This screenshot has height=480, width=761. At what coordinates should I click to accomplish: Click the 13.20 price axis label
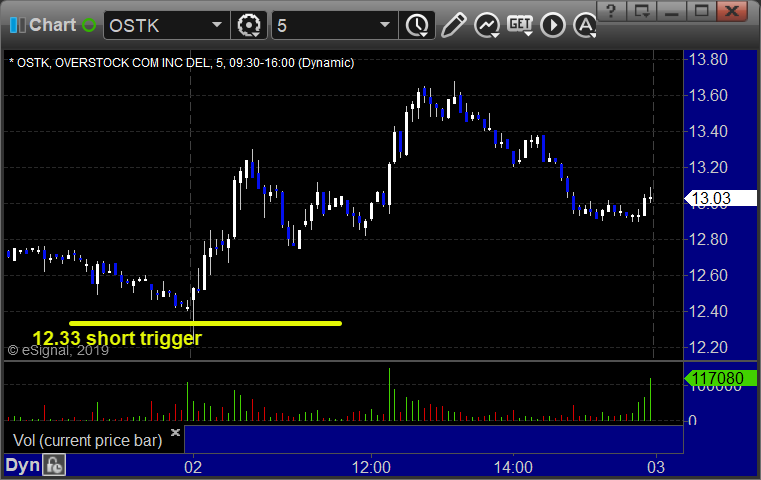709,167
